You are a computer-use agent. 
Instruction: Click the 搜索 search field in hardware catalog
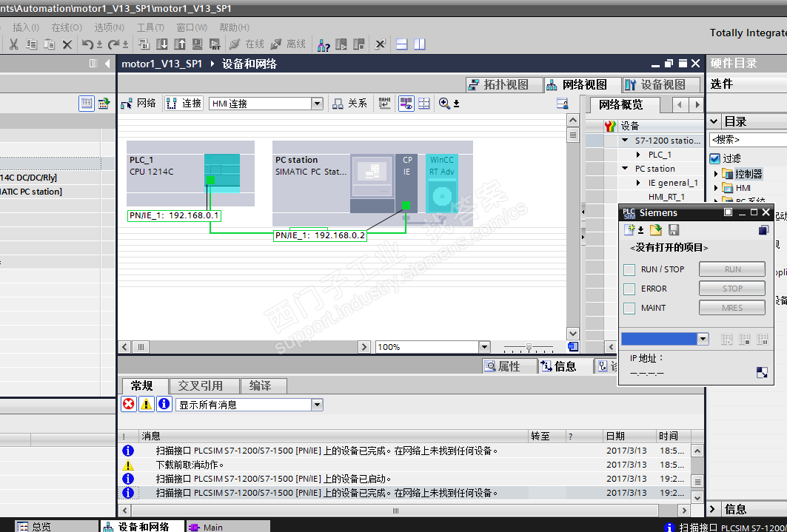coord(748,139)
